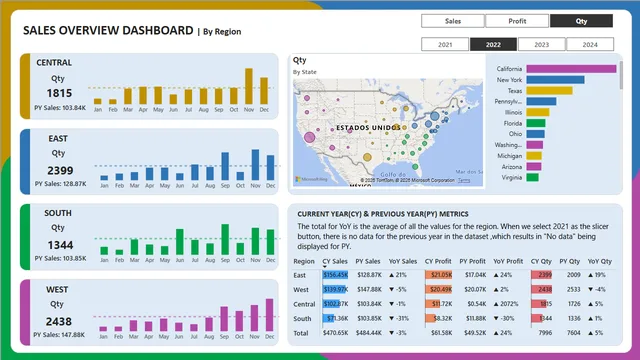Select the Virginia bar in state chart
Image resolution: width=640 pixels, height=360 pixels.
click(532, 177)
